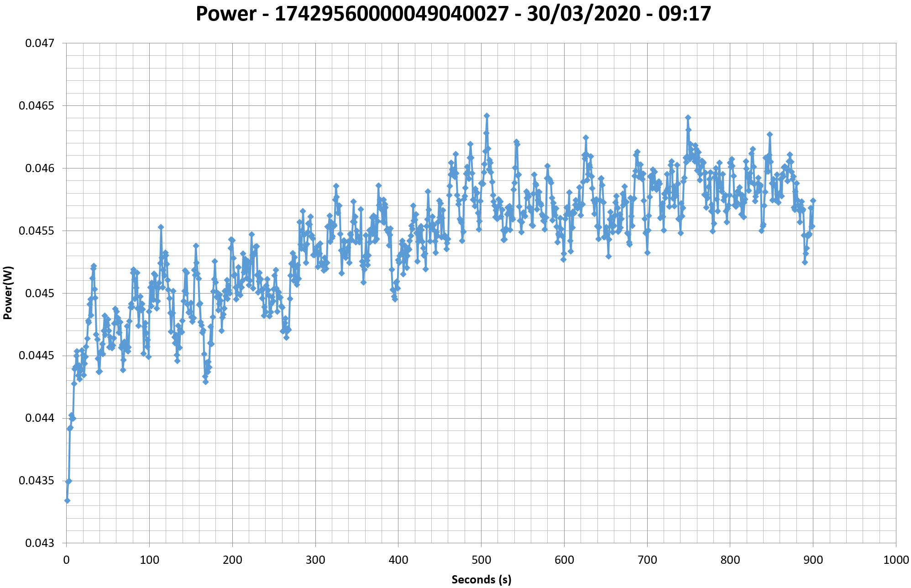
Task: Select the highest peak data point near 507 seconds
Action: (x=487, y=116)
